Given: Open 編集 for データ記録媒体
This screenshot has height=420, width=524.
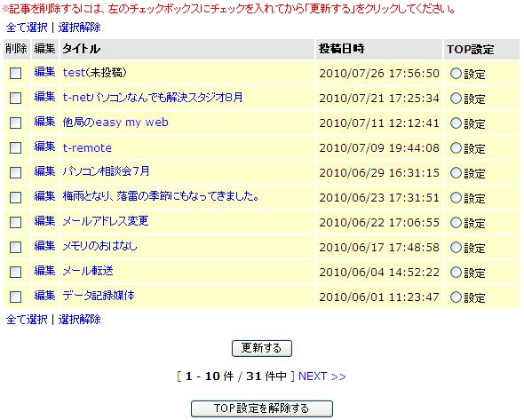Looking at the screenshot, I should coord(44,296).
